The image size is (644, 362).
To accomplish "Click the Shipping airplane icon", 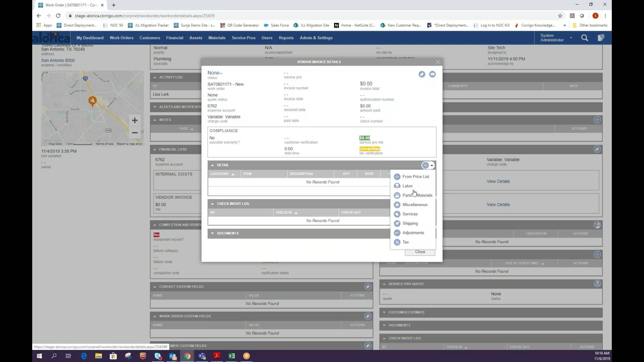I will pyautogui.click(x=397, y=224).
